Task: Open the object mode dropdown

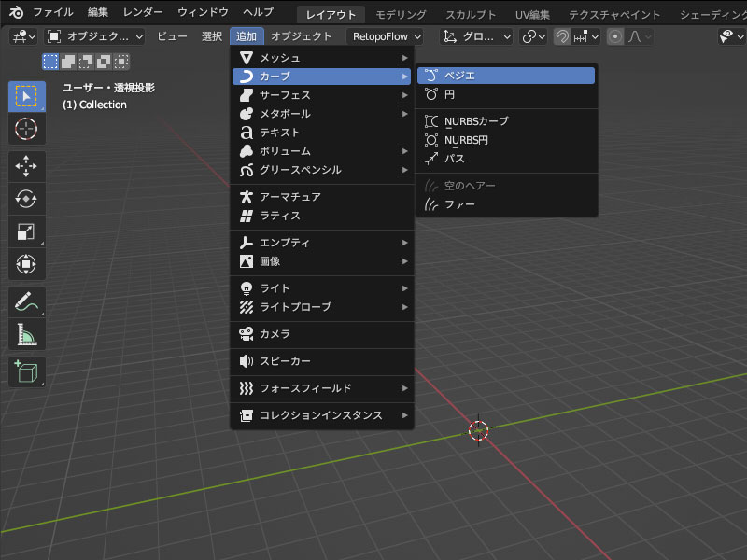Action: [x=94, y=36]
